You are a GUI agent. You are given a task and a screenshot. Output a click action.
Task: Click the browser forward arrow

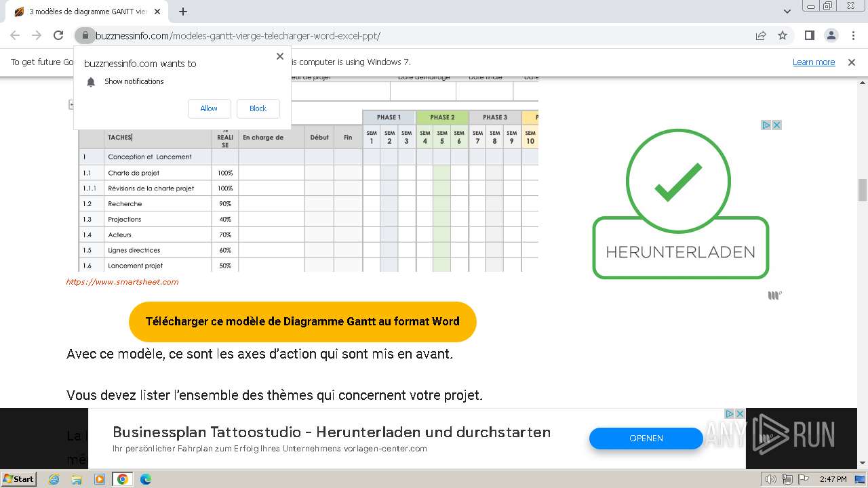(x=37, y=35)
